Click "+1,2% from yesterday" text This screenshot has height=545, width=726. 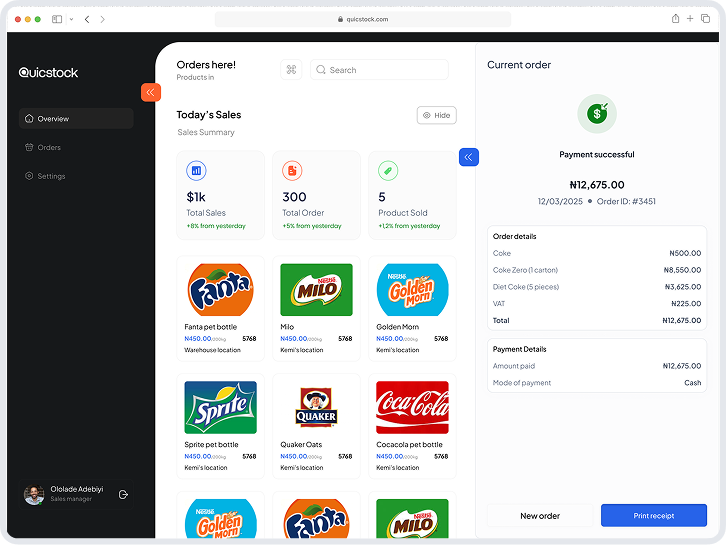pyautogui.click(x=409, y=226)
